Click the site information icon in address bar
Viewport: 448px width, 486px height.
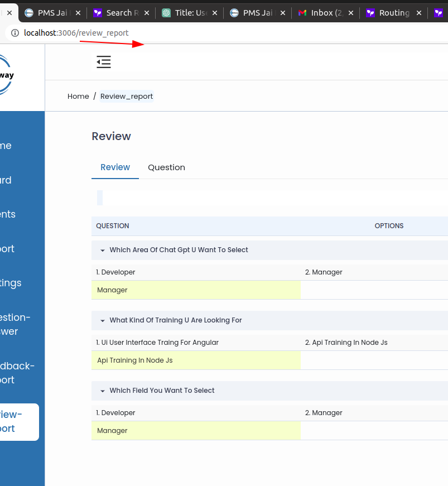[15, 33]
